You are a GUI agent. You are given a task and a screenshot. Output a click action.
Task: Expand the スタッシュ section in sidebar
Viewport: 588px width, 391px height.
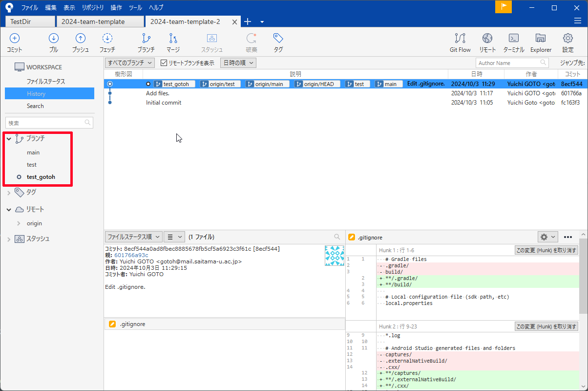(9, 239)
